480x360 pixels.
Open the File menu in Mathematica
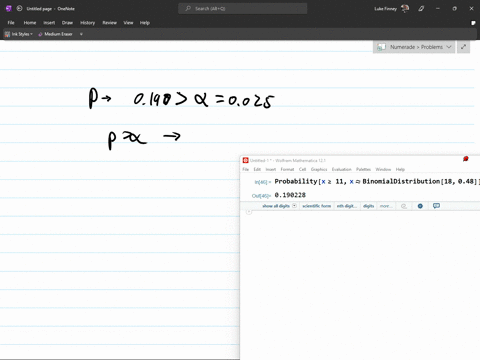tap(246, 169)
